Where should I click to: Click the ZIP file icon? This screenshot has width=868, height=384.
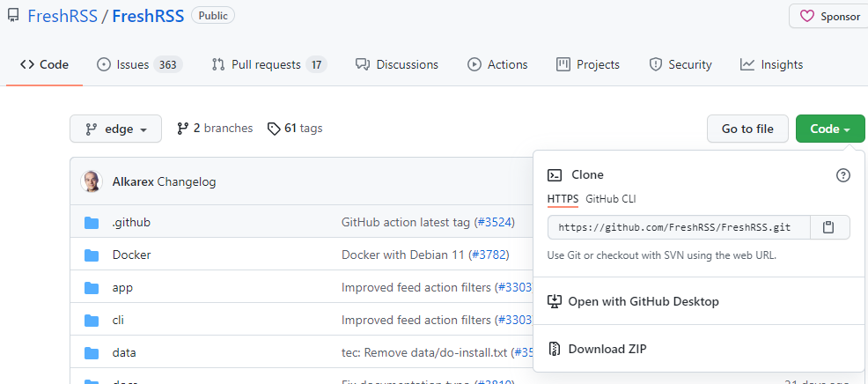point(555,349)
